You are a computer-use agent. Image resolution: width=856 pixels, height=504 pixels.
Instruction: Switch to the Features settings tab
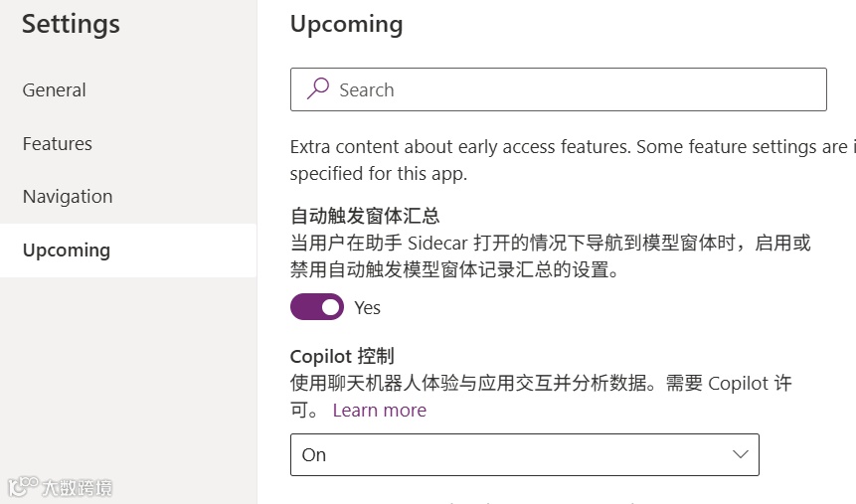[x=58, y=144]
